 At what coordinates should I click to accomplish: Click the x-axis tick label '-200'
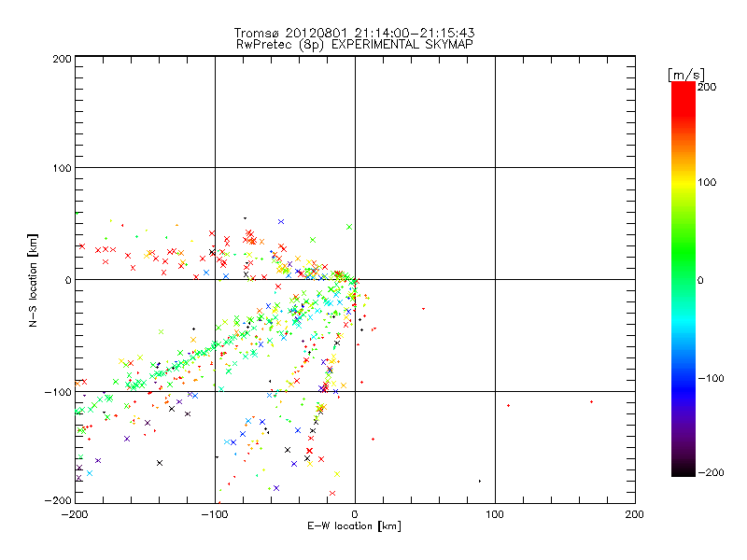click(x=75, y=514)
